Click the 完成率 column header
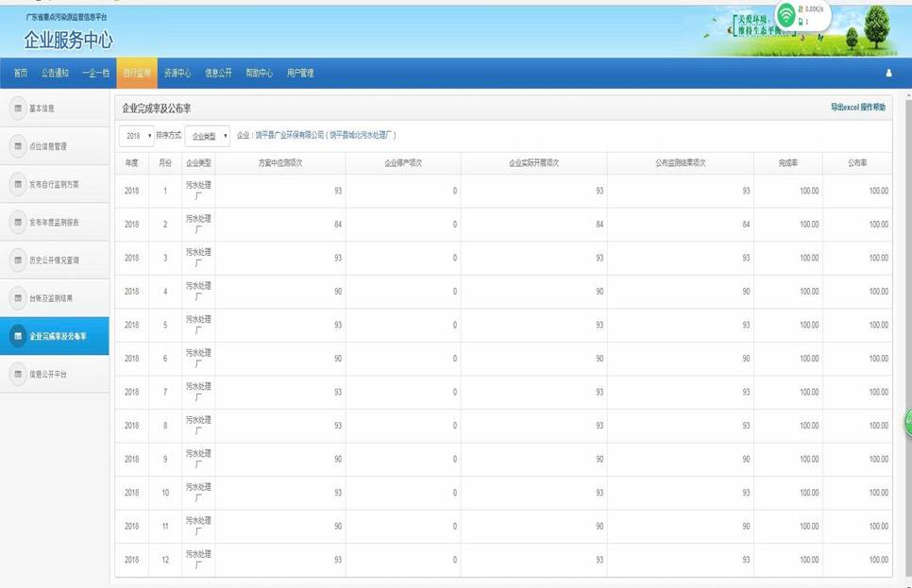This screenshot has height=588, width=912. (786, 163)
